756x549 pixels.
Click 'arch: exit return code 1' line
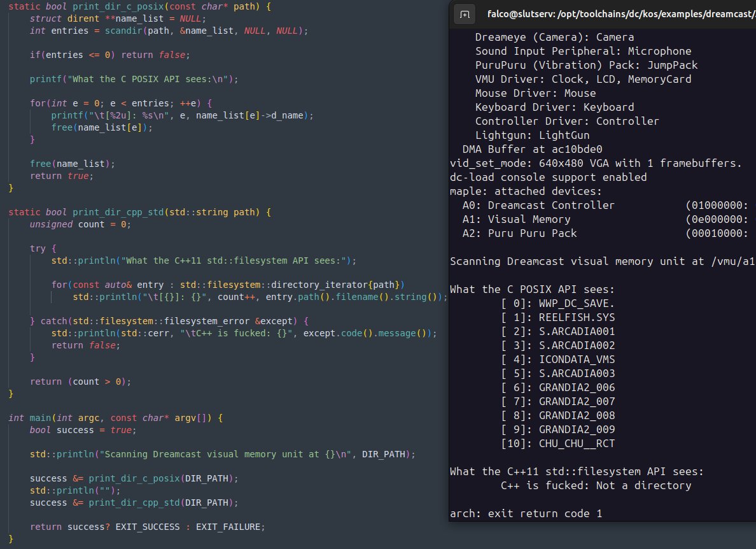526,513
